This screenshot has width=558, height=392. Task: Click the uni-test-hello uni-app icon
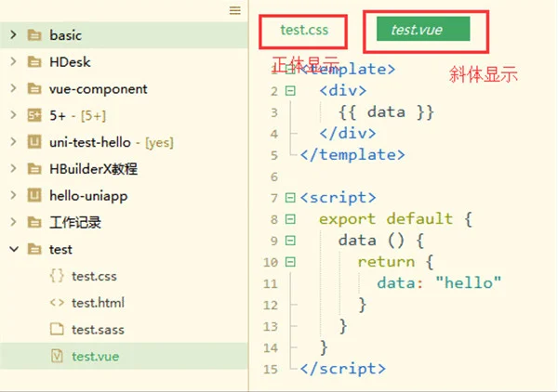34,142
